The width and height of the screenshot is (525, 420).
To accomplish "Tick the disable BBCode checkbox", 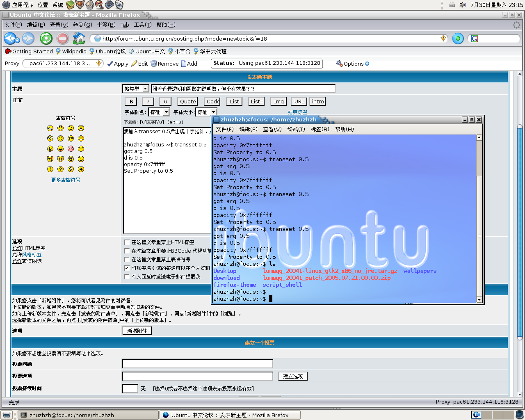I will 127,251.
